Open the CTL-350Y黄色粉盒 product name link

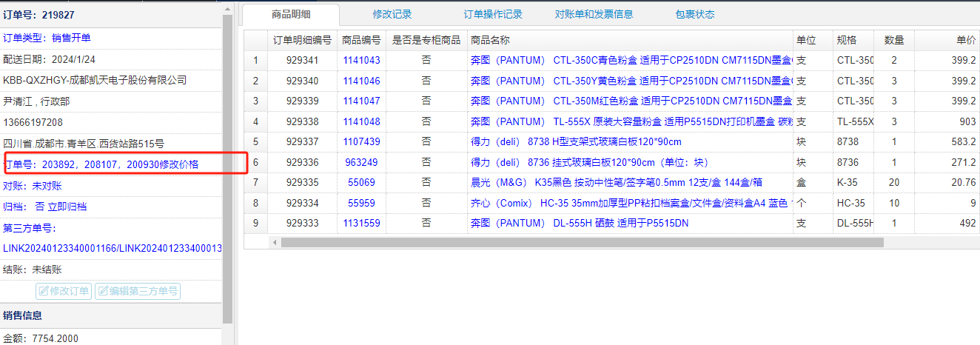click(x=631, y=81)
